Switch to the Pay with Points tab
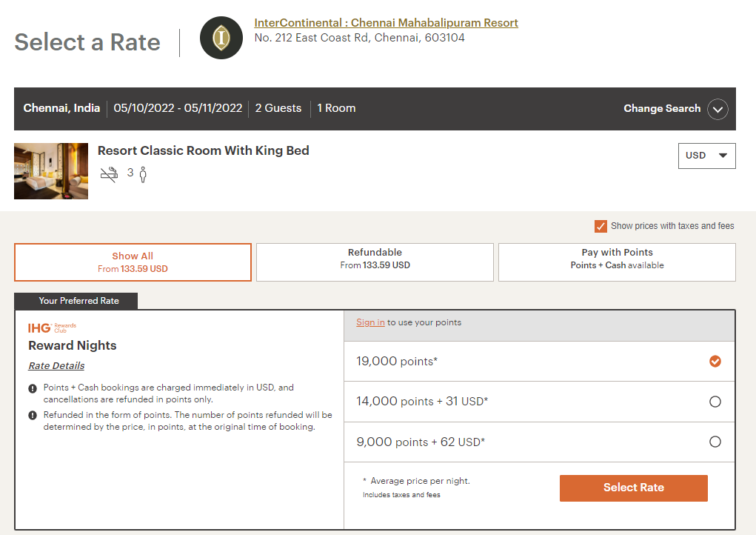 click(617, 262)
